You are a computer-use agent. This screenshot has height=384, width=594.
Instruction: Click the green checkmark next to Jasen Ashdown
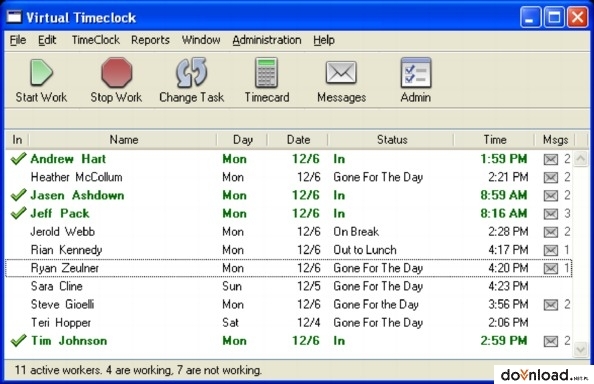click(18, 195)
